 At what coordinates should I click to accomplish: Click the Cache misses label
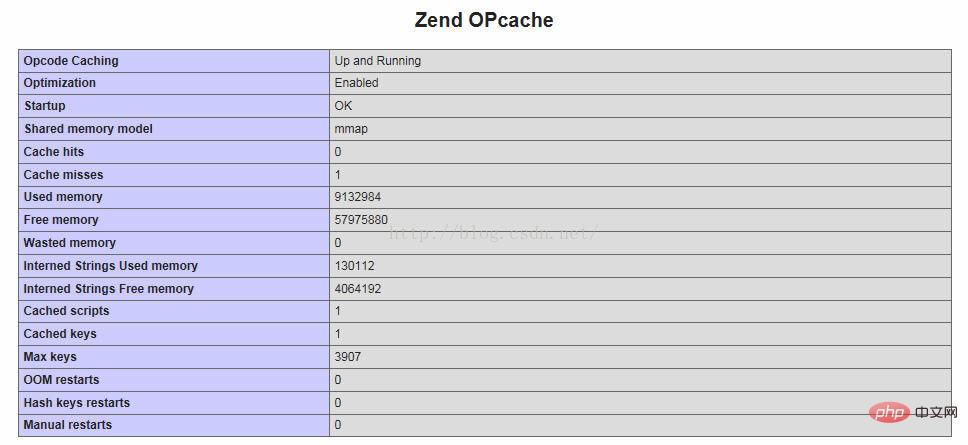[x=64, y=175]
